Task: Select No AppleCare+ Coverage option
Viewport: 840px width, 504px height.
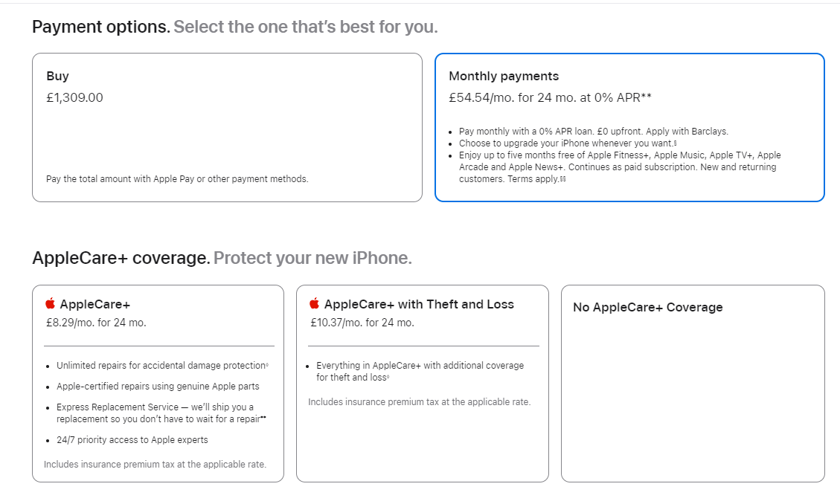Action: pos(693,383)
